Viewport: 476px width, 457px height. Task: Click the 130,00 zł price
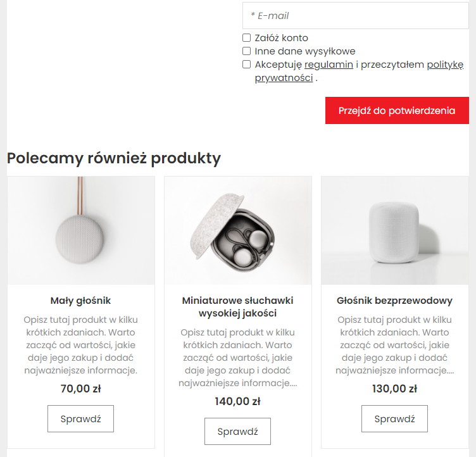pos(394,389)
